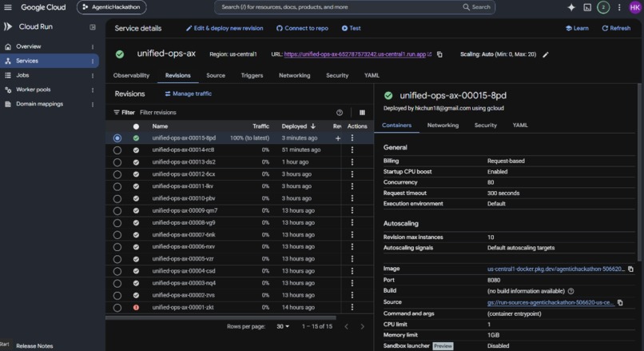The height and width of the screenshot is (351, 644).
Task: Open service YAML tab
Action: (372, 76)
